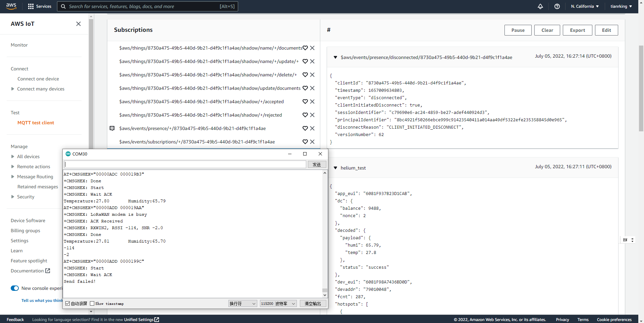The width and height of the screenshot is (644, 323).
Task: Select Connect one device
Action: tap(38, 79)
